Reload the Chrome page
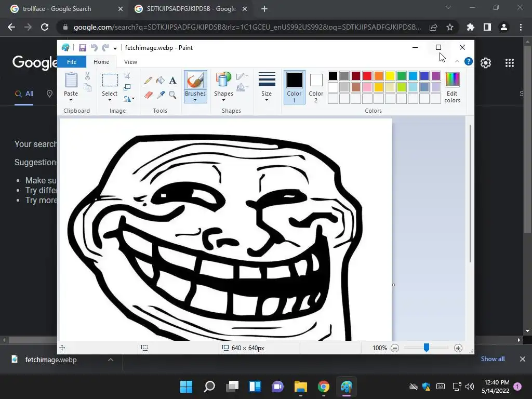The width and height of the screenshot is (532, 399). coord(45,27)
